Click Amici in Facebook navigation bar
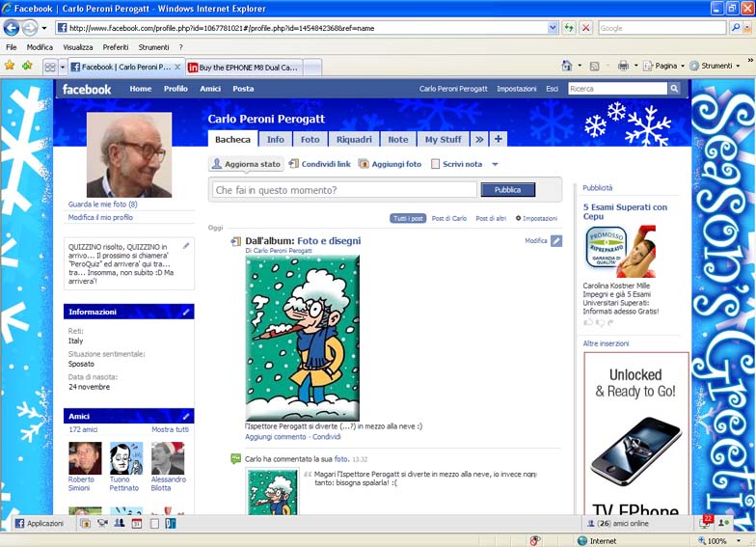This screenshot has height=547, width=756. pos(210,89)
